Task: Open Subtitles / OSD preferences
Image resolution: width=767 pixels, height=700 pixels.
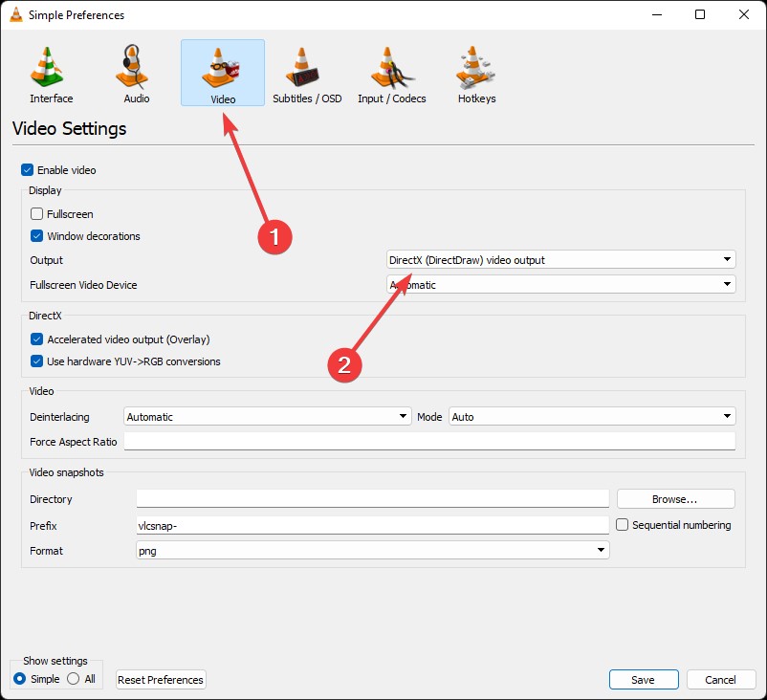Action: point(307,74)
